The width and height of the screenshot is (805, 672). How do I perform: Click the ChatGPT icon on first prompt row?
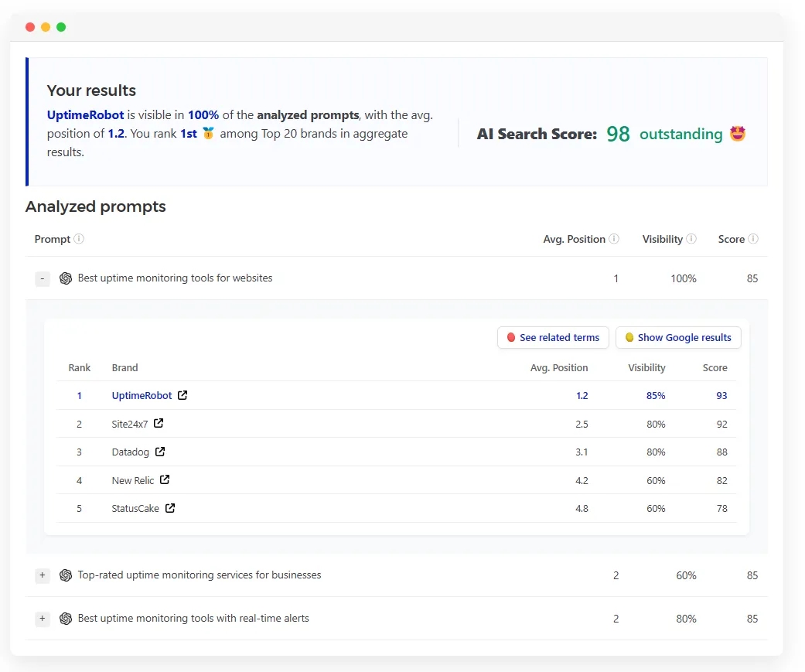pos(66,278)
